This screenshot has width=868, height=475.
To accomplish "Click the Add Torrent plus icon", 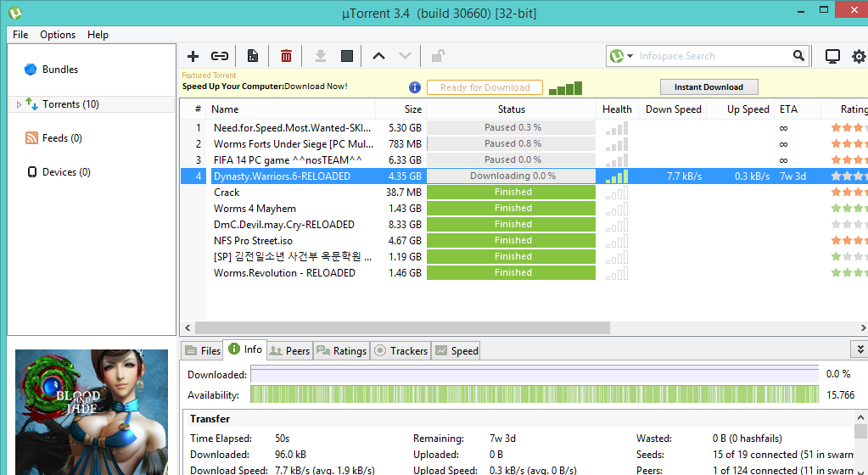I will click(x=193, y=56).
